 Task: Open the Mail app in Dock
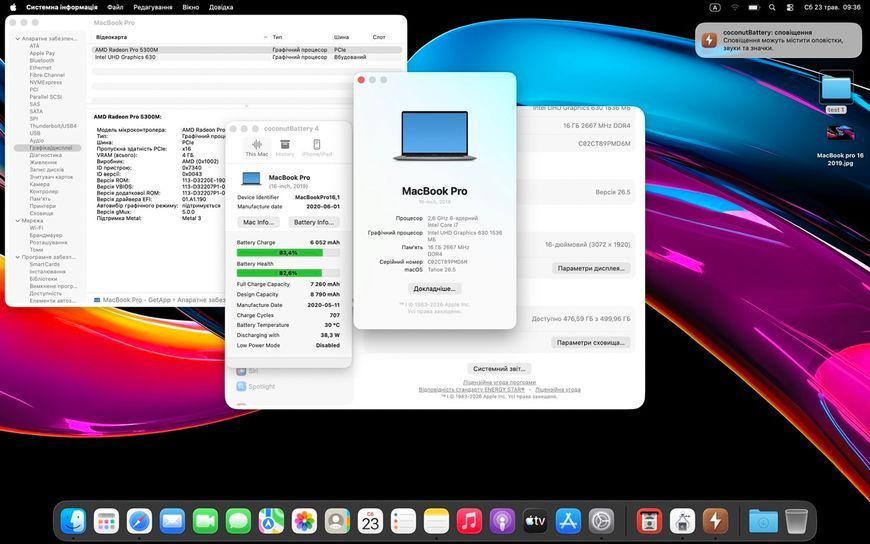[x=172, y=521]
